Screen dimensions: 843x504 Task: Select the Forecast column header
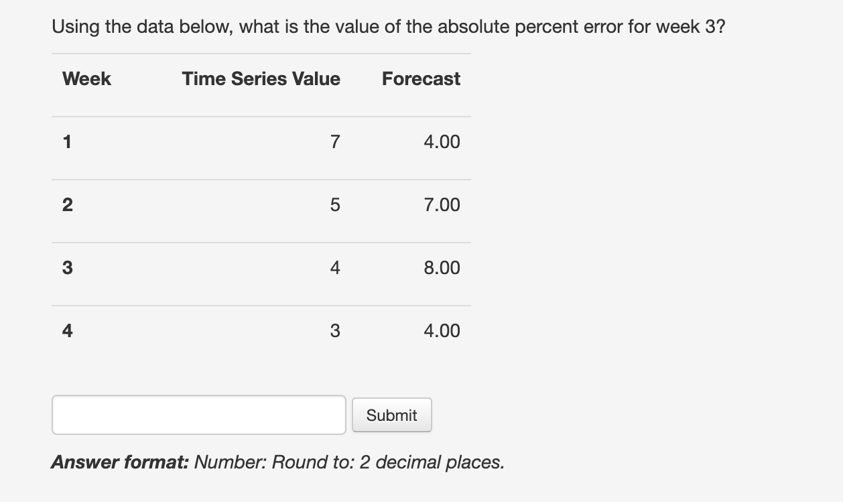pos(420,78)
